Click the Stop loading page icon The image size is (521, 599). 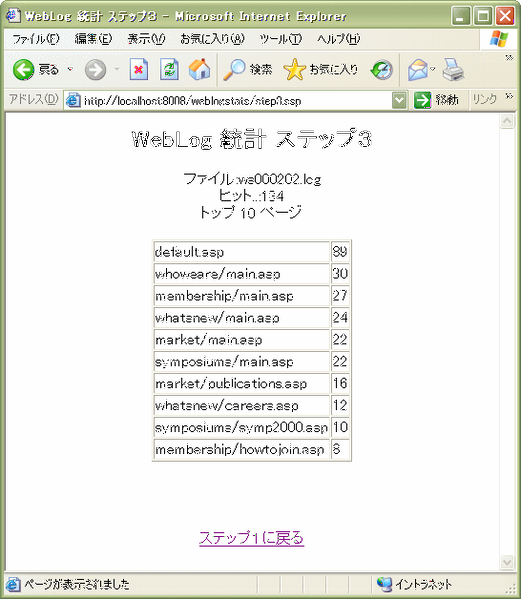(x=139, y=69)
